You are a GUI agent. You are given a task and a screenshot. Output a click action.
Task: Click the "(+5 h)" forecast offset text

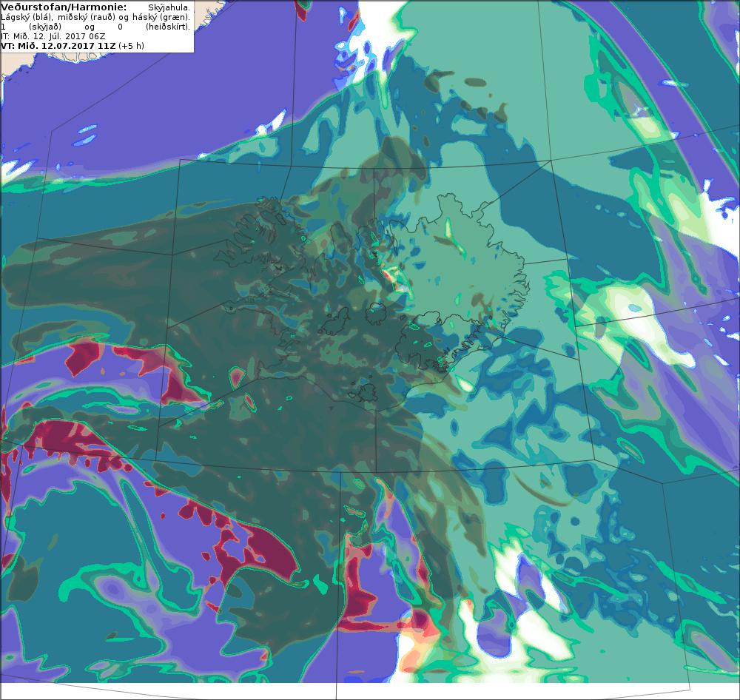click(x=131, y=46)
